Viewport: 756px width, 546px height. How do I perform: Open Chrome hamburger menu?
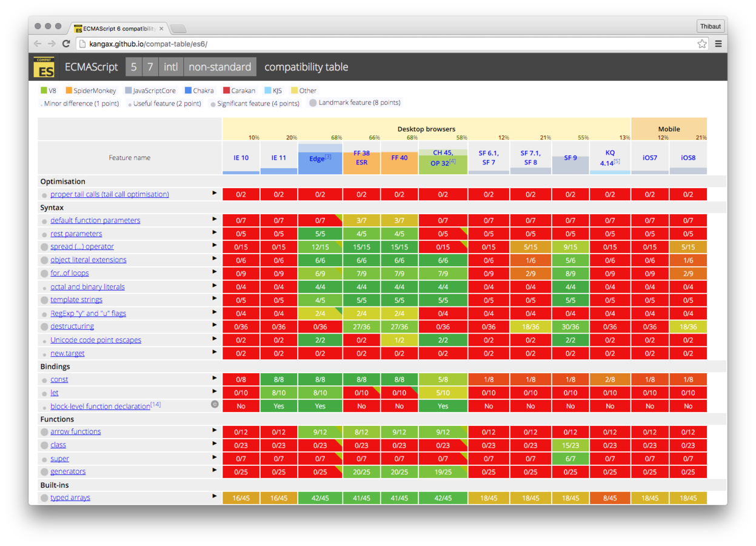tap(718, 44)
